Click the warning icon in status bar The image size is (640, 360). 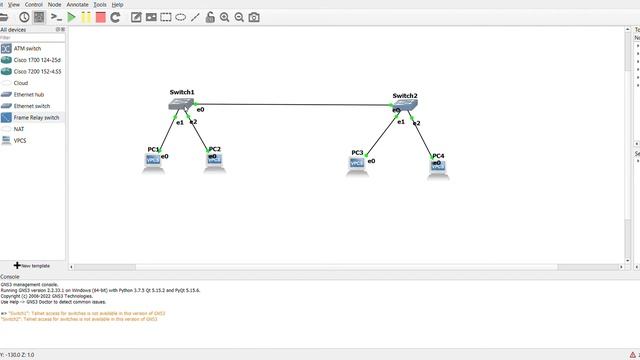click(633, 355)
